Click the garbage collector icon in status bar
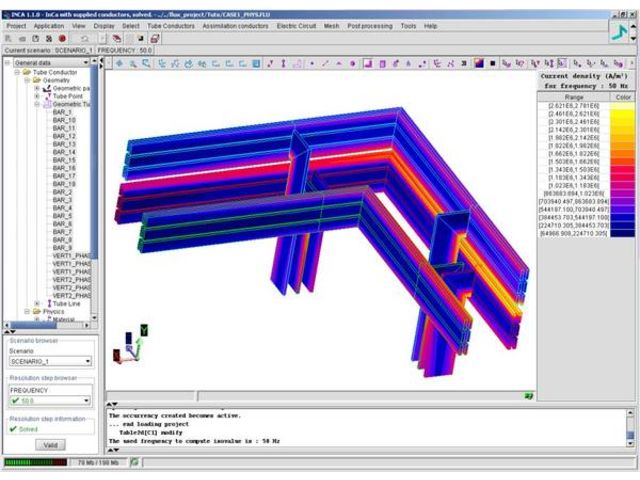 134,463
